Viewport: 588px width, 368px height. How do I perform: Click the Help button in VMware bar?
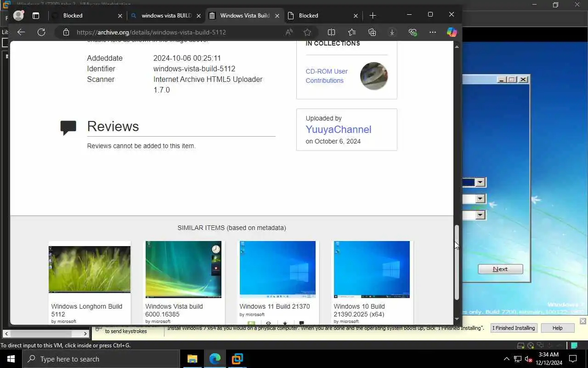[x=557, y=328]
